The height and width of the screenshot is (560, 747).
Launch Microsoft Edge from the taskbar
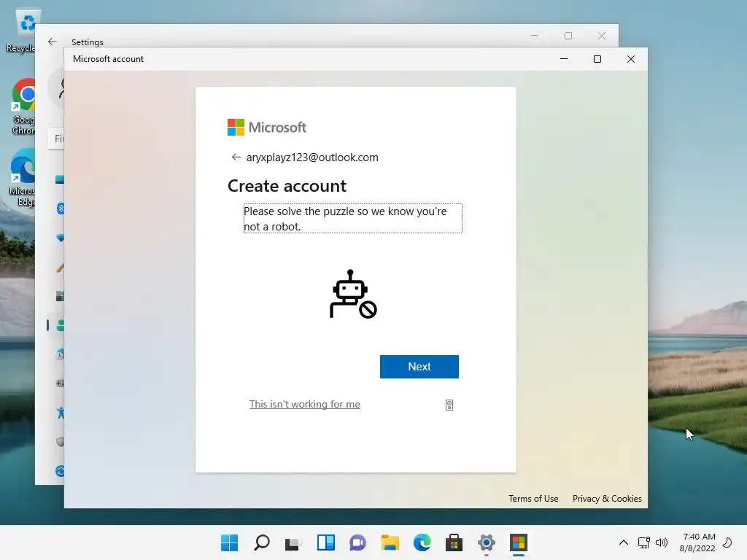click(x=422, y=542)
